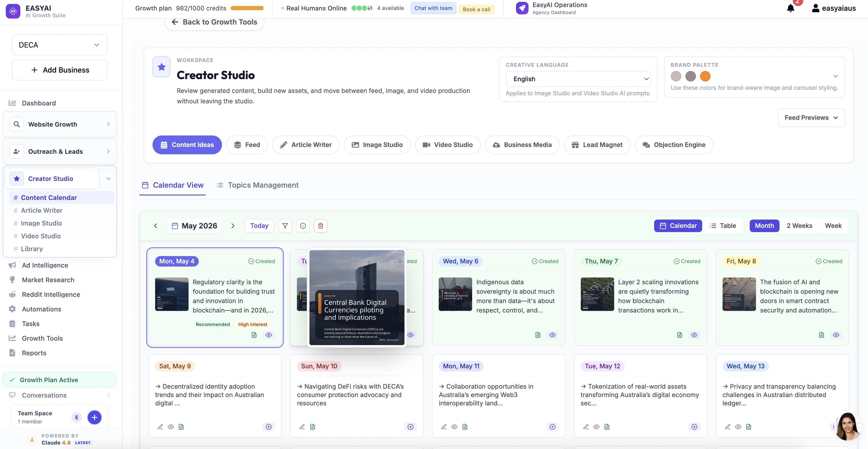868x449 pixels.
Task: Click the blue plus button in Team Space
Action: tap(94, 417)
